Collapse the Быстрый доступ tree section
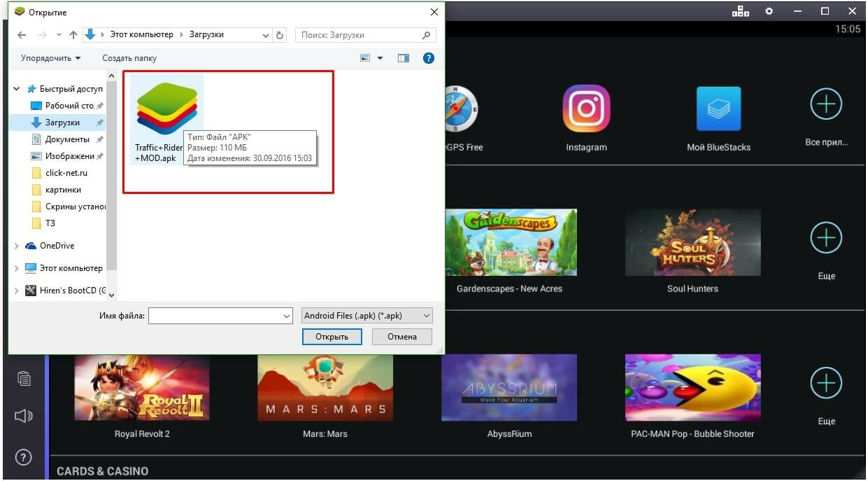Screen dimensions: 868x481 click(x=16, y=88)
